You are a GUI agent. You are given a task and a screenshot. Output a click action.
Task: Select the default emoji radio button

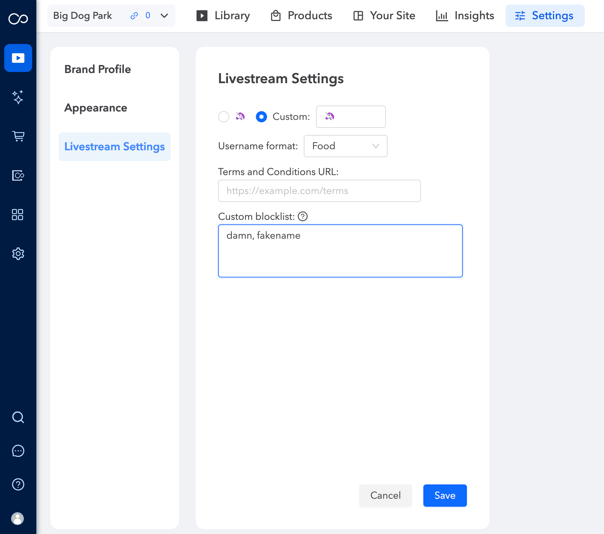223,116
